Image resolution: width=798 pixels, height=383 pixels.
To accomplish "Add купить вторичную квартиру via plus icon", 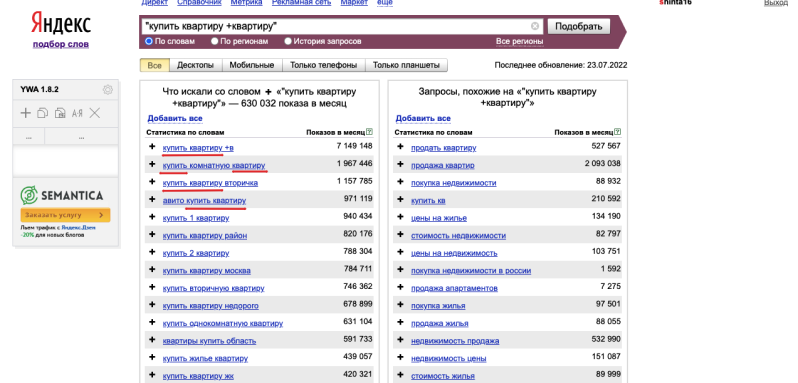I will 152,287.
